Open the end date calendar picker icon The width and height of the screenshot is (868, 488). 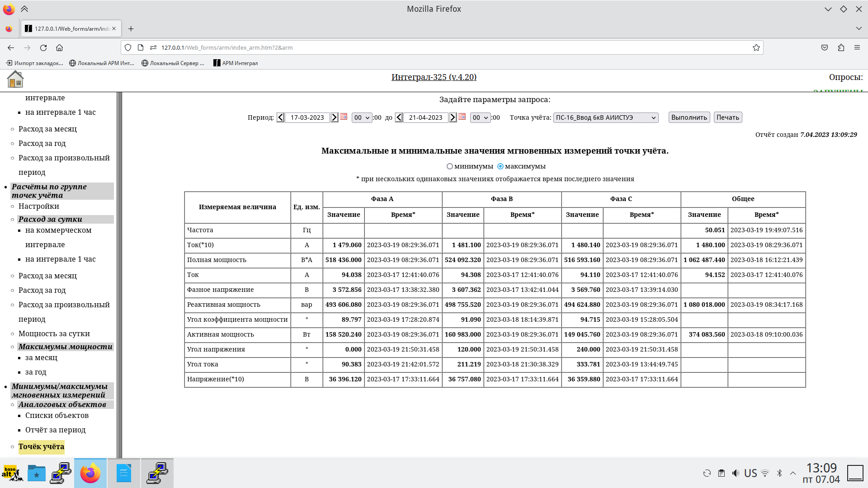click(462, 117)
